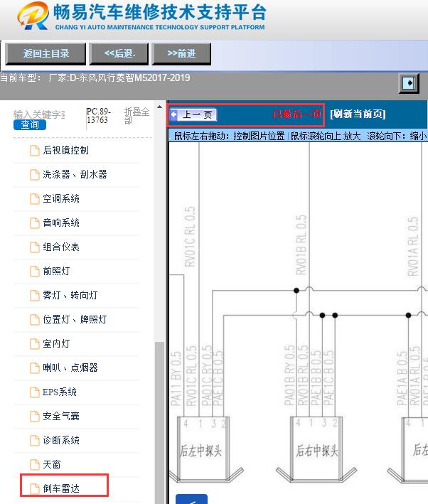Click the blue arrow button below diagram
Image resolution: width=428 pixels, height=504 pixels.
pyautogui.click(x=192, y=499)
